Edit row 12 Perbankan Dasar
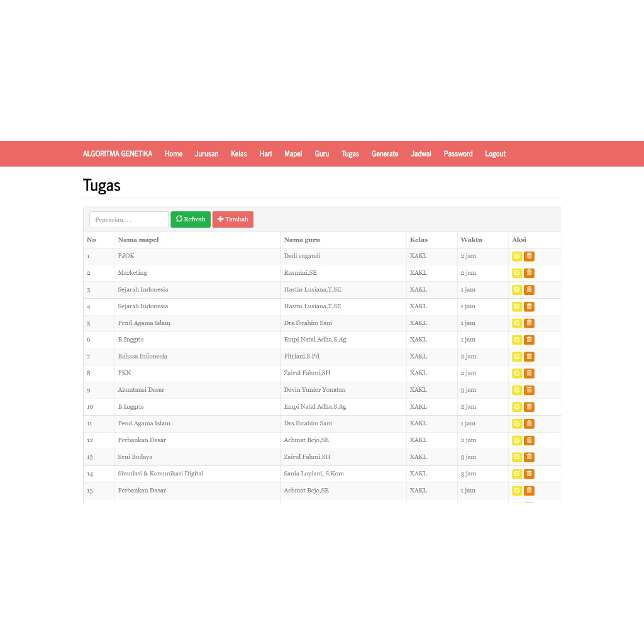Screen dimensions: 644x644 [x=517, y=440]
